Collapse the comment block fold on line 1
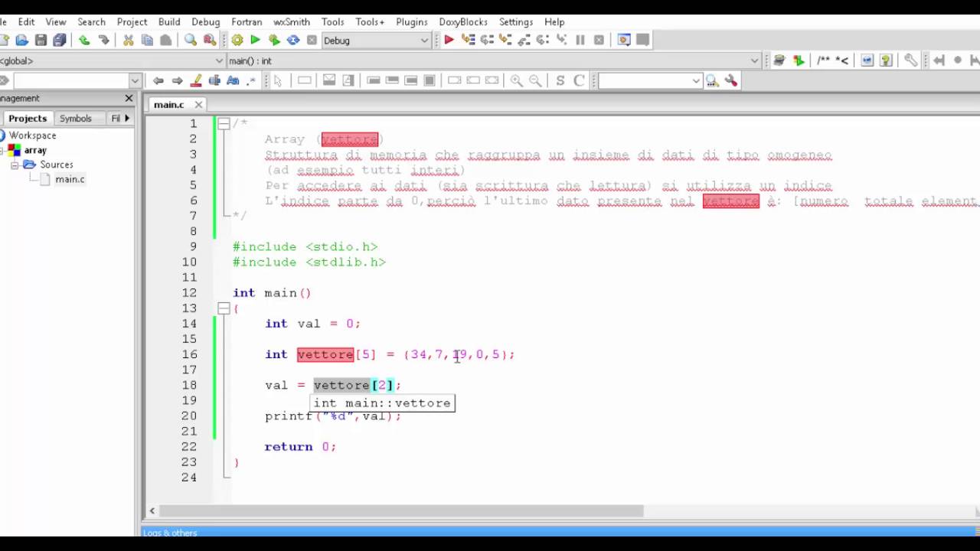 (x=223, y=123)
